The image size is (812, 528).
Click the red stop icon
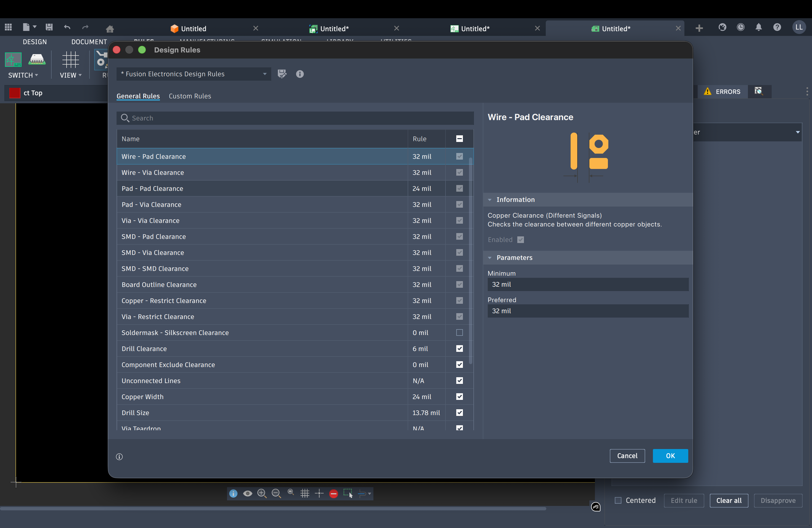tap(333, 493)
